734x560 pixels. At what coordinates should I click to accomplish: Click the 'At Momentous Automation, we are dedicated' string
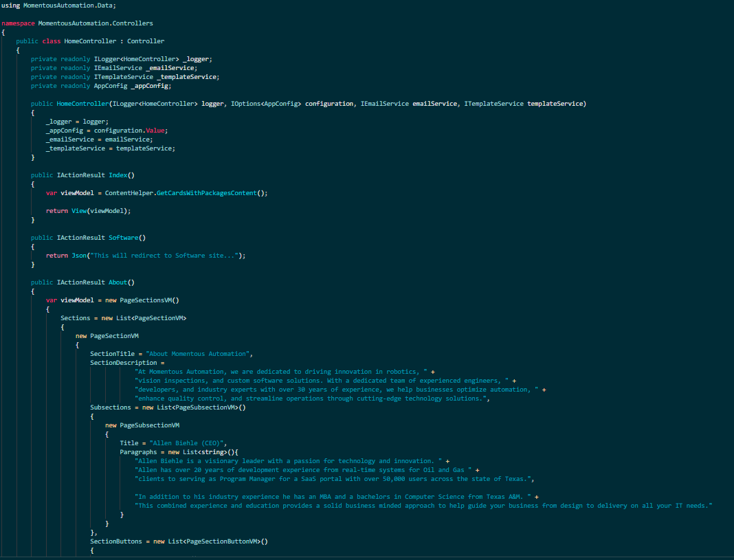281,372
